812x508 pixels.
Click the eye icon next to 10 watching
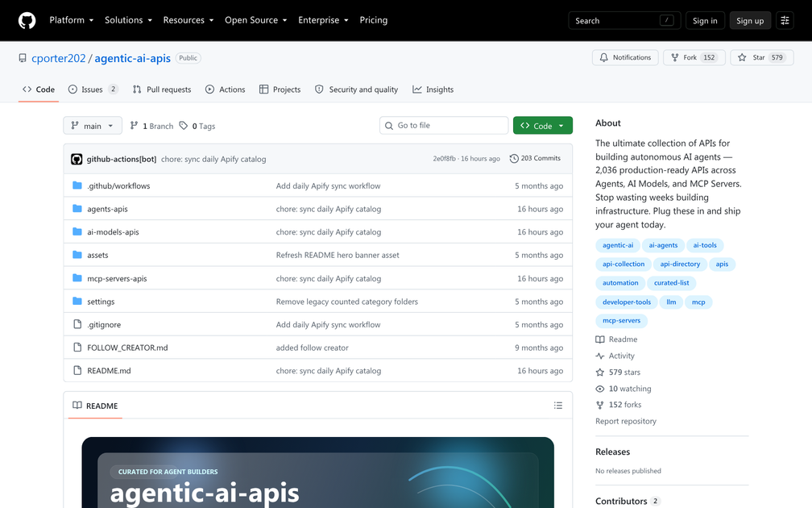599,389
